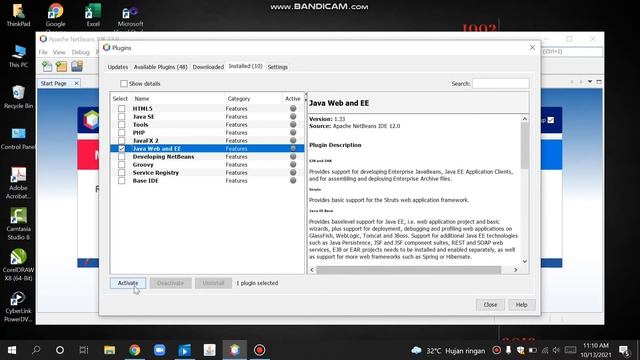
Task: Close the Plugins dialog with X
Action: pyautogui.click(x=532, y=48)
